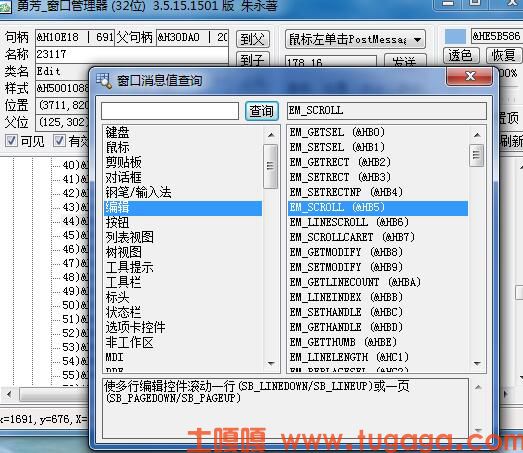Image resolution: width=523 pixels, height=453 pixels.
Task: Select EM_SCROLLCARET (&HB7) message
Action: pyautogui.click(x=378, y=238)
